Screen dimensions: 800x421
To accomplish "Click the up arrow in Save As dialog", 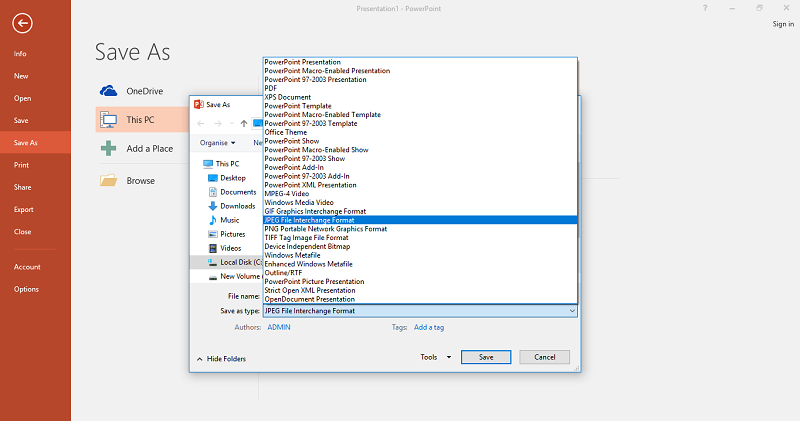I will click(x=244, y=123).
